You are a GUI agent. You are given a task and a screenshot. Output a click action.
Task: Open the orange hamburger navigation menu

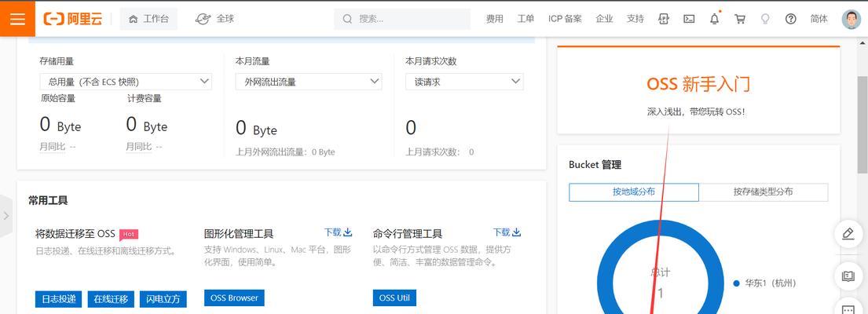click(x=18, y=19)
